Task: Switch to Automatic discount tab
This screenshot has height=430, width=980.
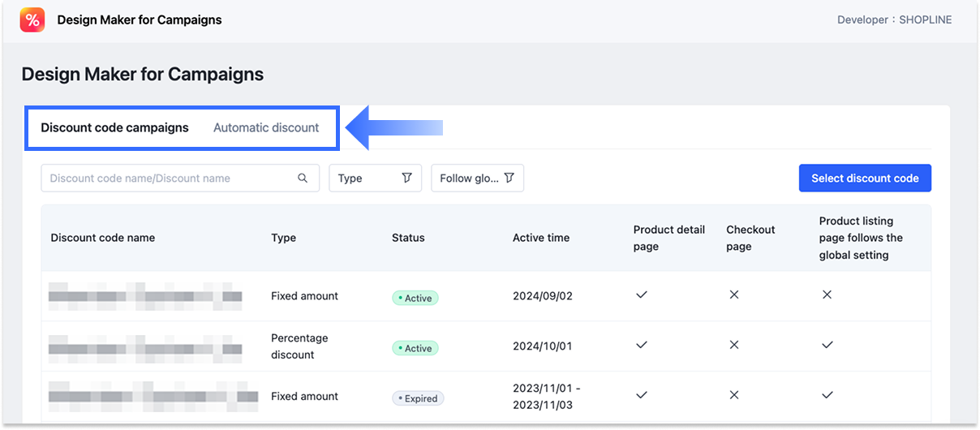Action: (266, 127)
